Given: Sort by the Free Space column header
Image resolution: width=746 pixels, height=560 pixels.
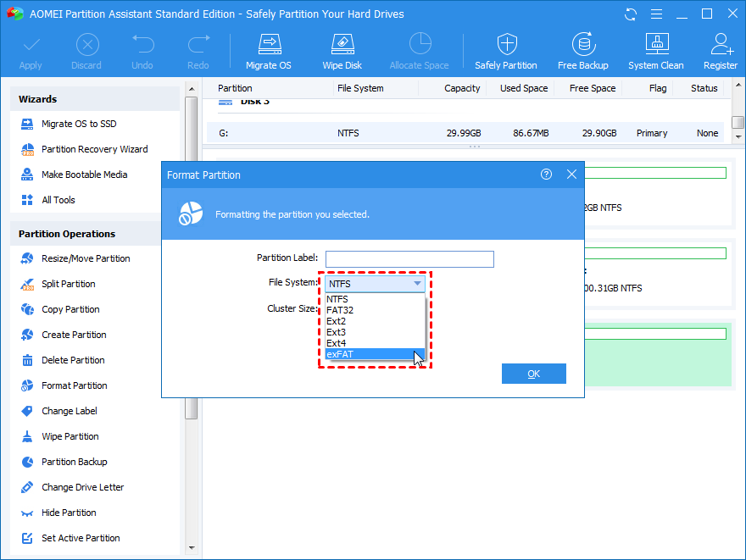Looking at the screenshot, I should pyautogui.click(x=593, y=88).
